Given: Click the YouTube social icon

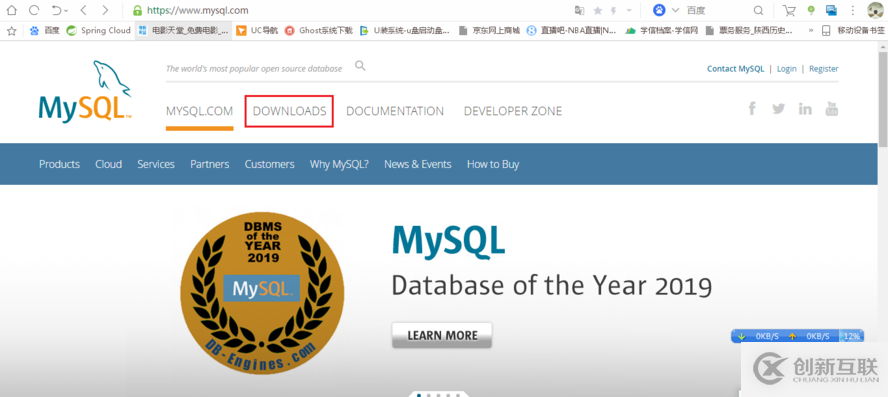Looking at the screenshot, I should click(832, 109).
